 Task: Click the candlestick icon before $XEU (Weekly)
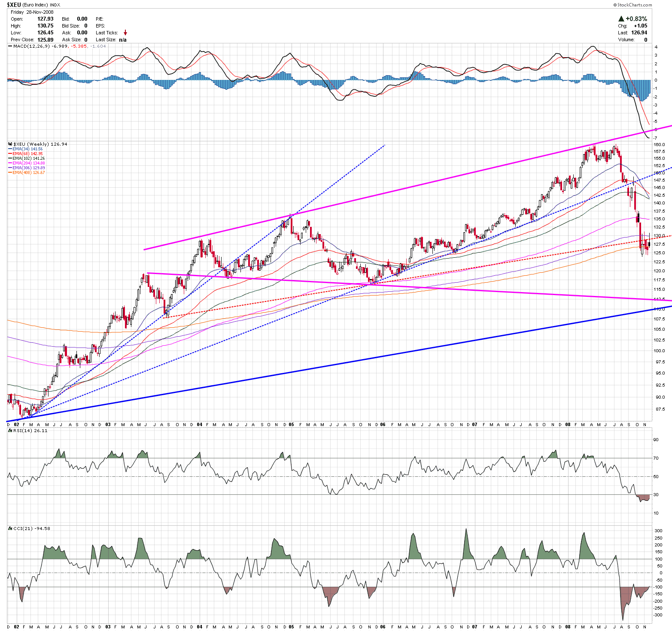tap(10, 144)
